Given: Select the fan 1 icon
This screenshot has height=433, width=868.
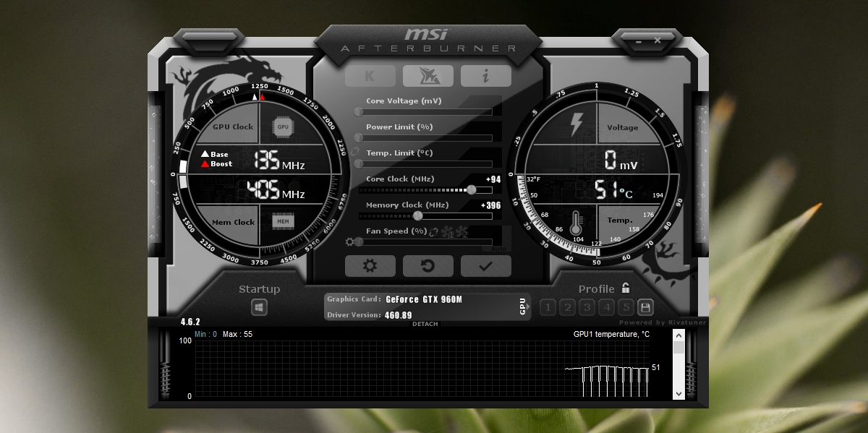Looking at the screenshot, I should point(448,232).
